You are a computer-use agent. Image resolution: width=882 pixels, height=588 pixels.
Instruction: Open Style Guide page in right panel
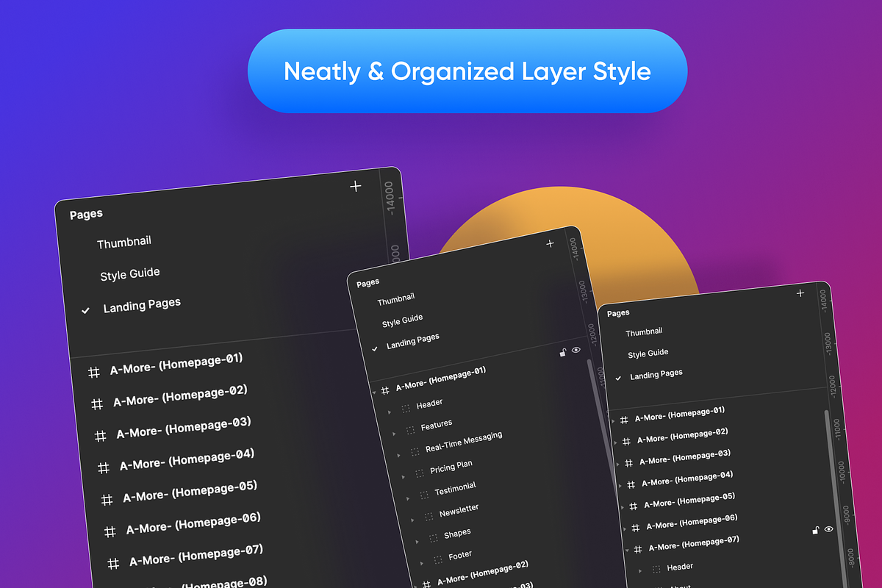[648, 354]
